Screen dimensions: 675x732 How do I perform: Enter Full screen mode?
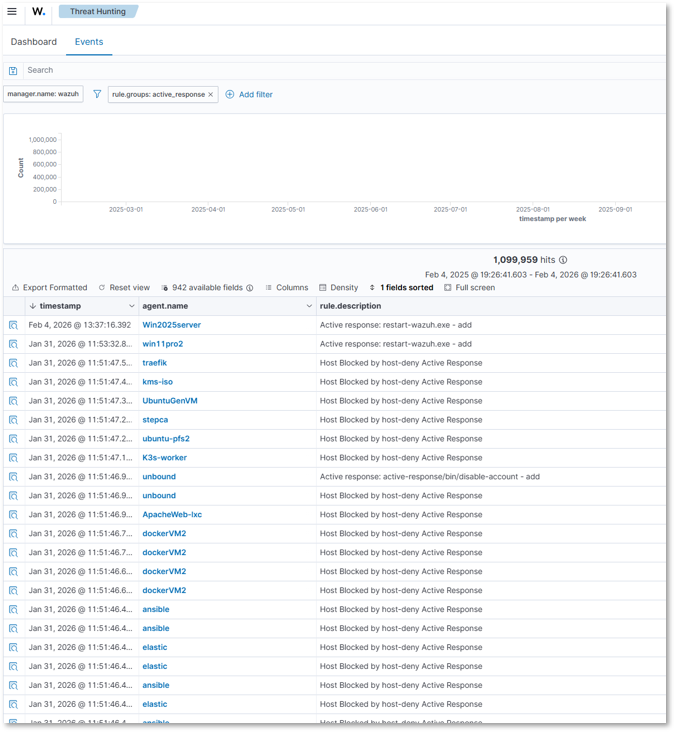[x=470, y=288]
